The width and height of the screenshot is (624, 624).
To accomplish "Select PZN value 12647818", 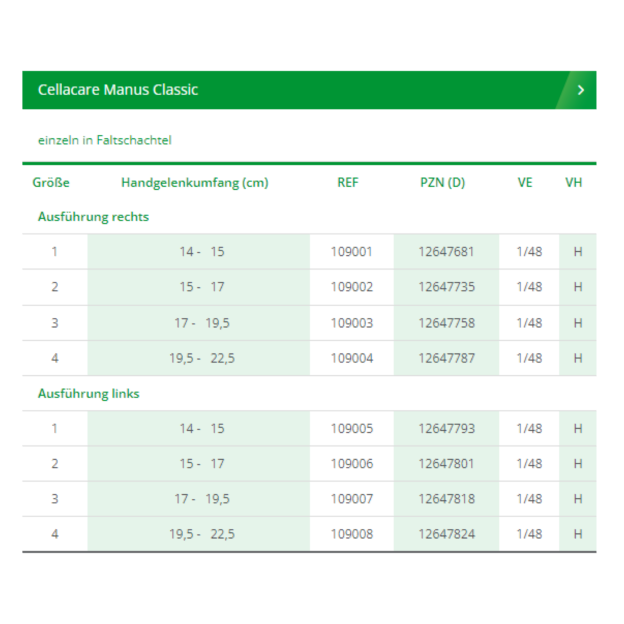I will click(x=447, y=499).
